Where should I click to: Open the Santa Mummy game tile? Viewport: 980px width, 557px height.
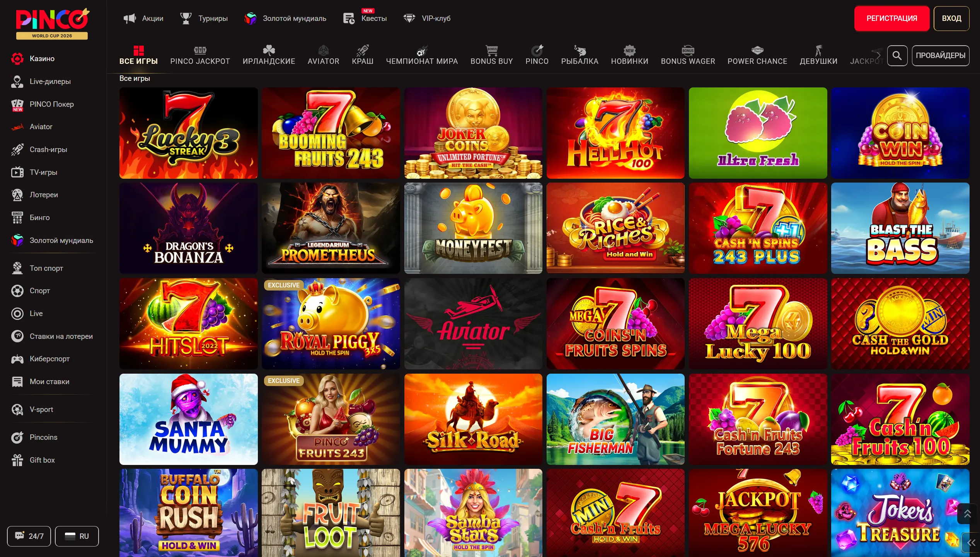[x=188, y=419]
